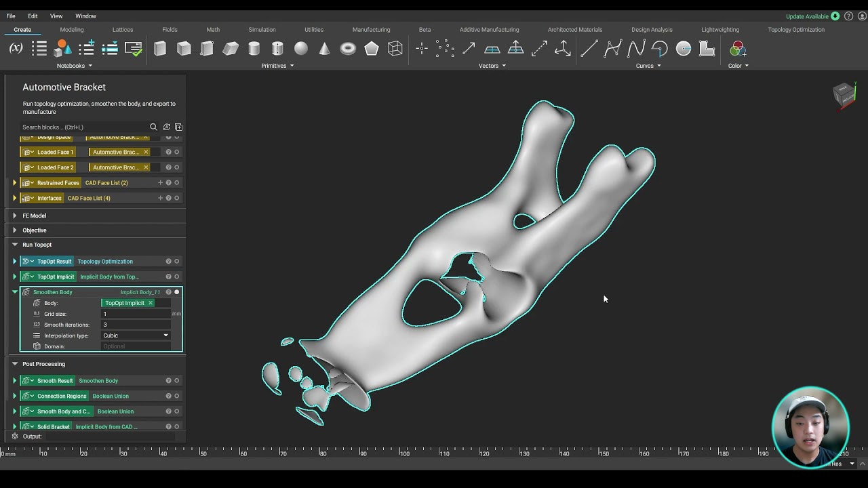Click the Grid size input field
868x488 pixels.
tap(136, 314)
